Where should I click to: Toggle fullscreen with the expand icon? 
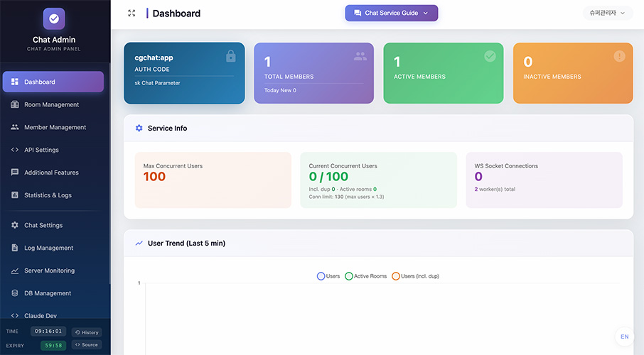click(132, 13)
